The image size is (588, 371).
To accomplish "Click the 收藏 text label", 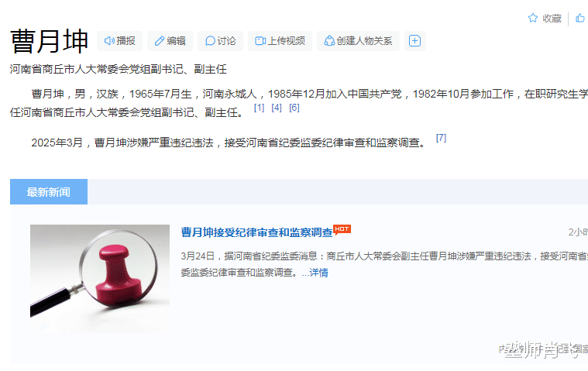I will pyautogui.click(x=552, y=19).
